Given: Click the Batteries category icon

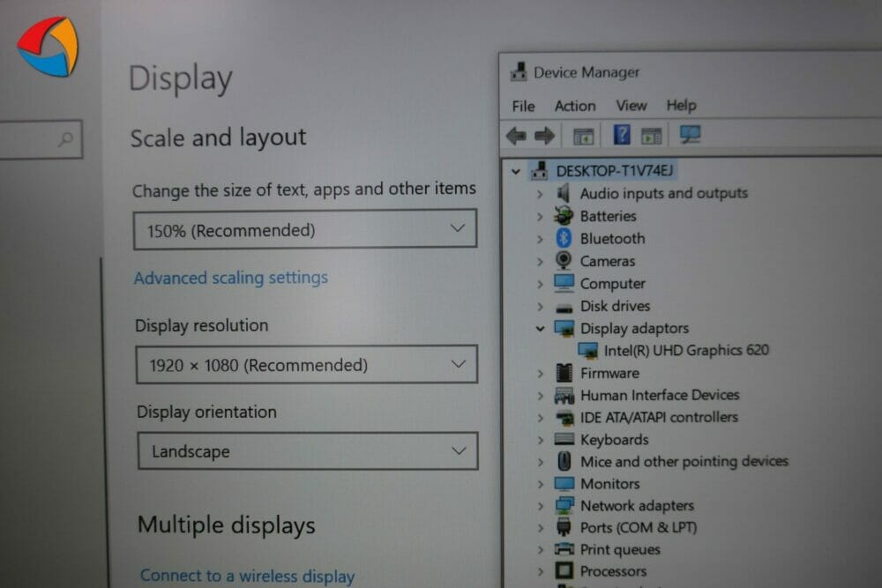Looking at the screenshot, I should coord(563,215).
